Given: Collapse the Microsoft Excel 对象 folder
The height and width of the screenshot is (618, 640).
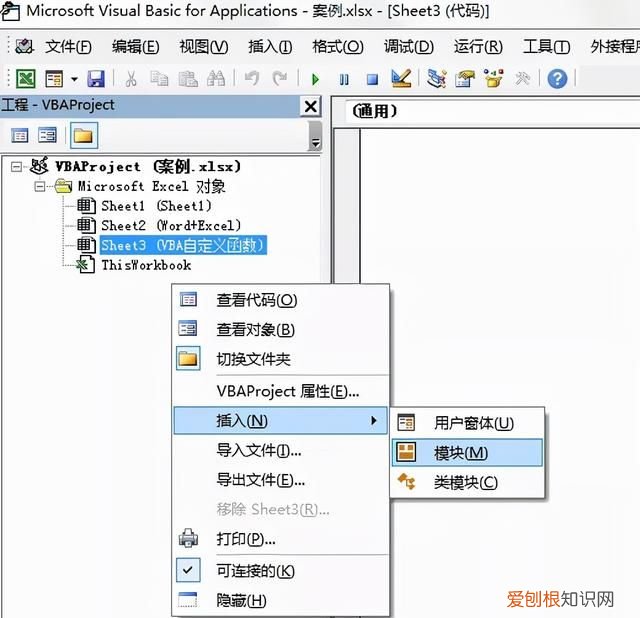Looking at the screenshot, I should click(x=40, y=187).
